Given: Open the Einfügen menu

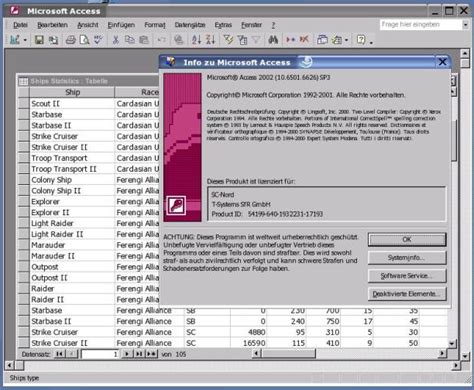Looking at the screenshot, I should click(121, 25).
